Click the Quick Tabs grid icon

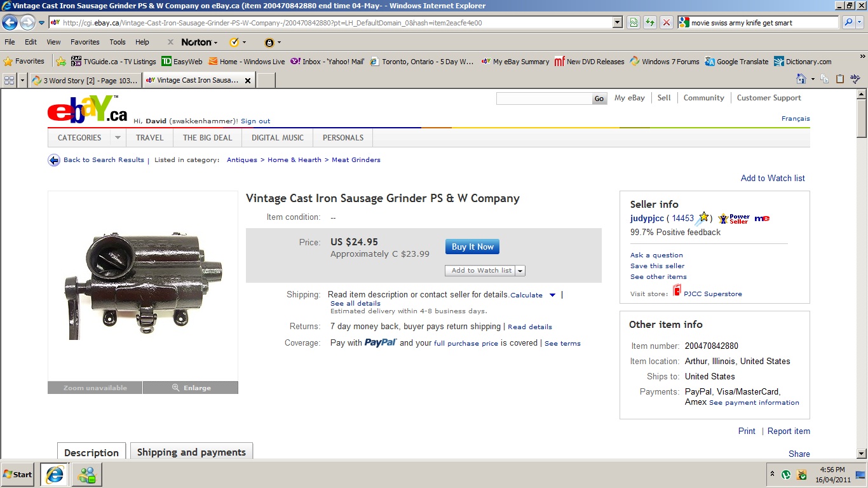(10, 80)
